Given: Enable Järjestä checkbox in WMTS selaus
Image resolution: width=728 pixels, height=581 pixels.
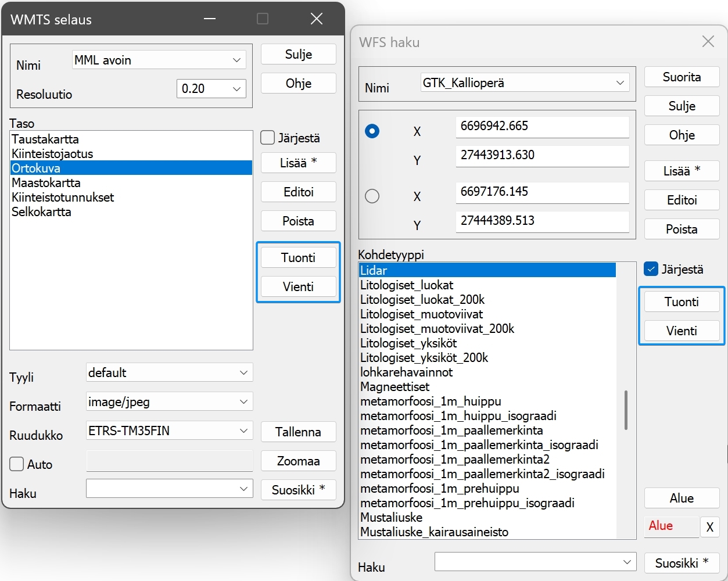Looking at the screenshot, I should click(268, 138).
